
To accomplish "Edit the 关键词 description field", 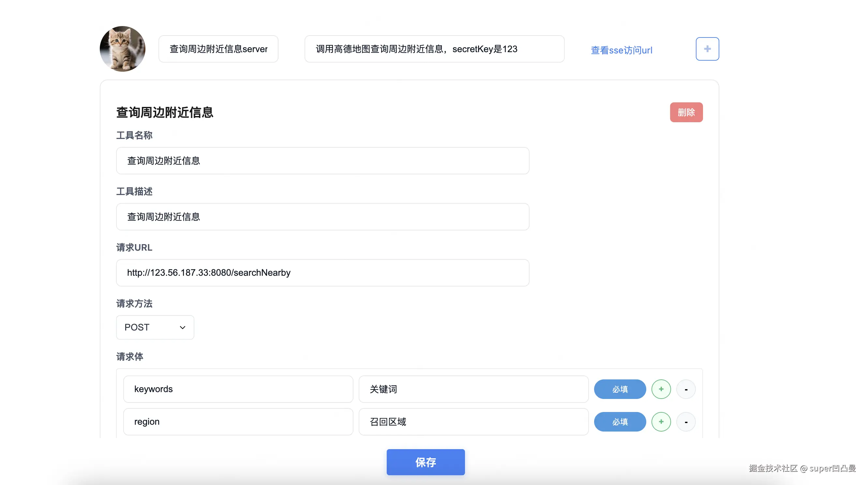I will click(473, 389).
